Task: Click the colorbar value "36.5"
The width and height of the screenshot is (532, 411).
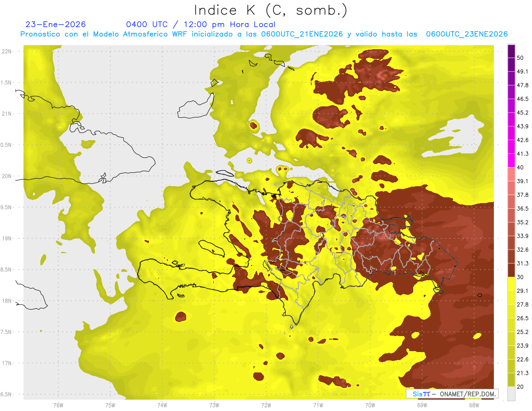Action: 523,208
